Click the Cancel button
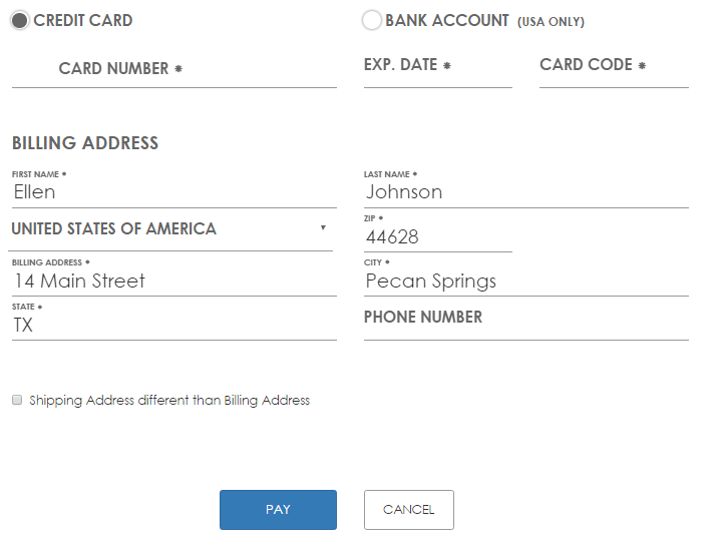The height and width of the screenshot is (555, 724). [408, 509]
